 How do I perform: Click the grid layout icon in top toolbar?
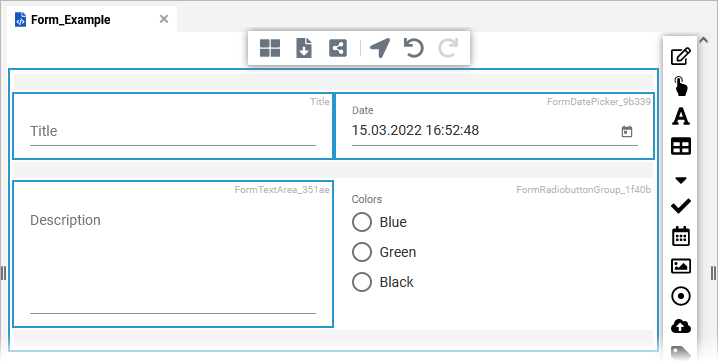pos(270,48)
